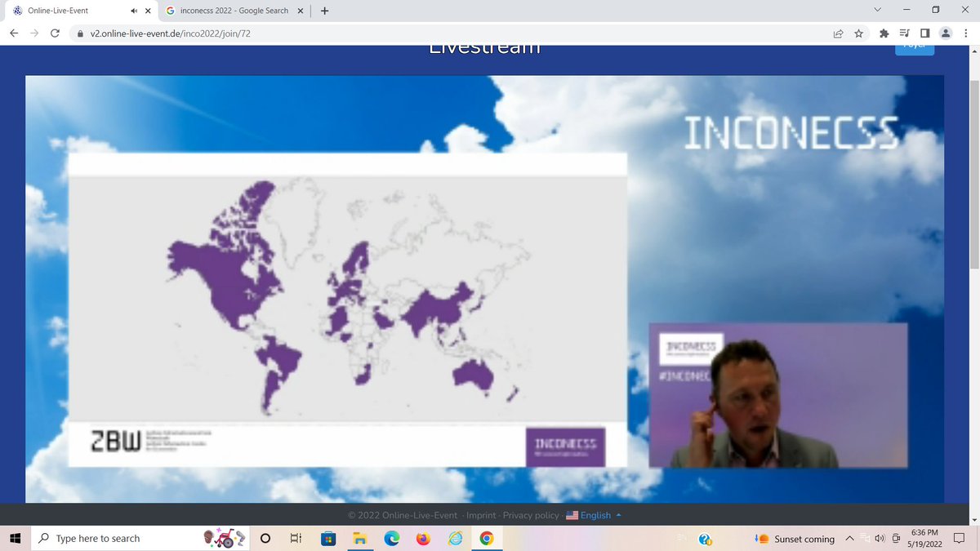Screen dimensions: 980x551
Task: Open Cortana circle icon on taskbar
Action: coord(265,539)
